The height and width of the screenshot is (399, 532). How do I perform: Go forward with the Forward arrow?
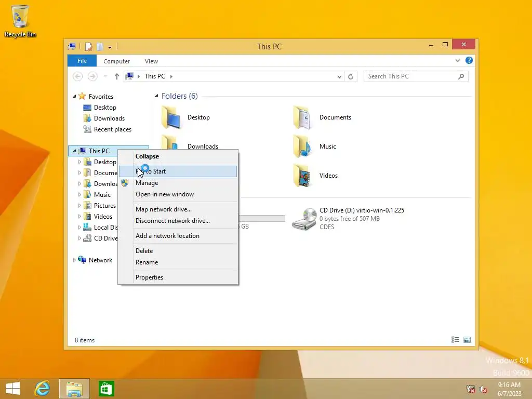92,76
